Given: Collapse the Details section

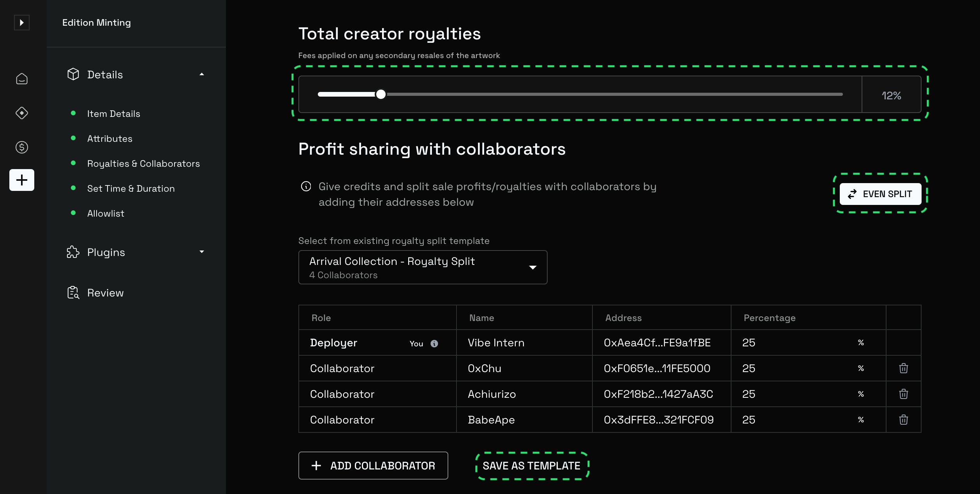Looking at the screenshot, I should pyautogui.click(x=202, y=74).
